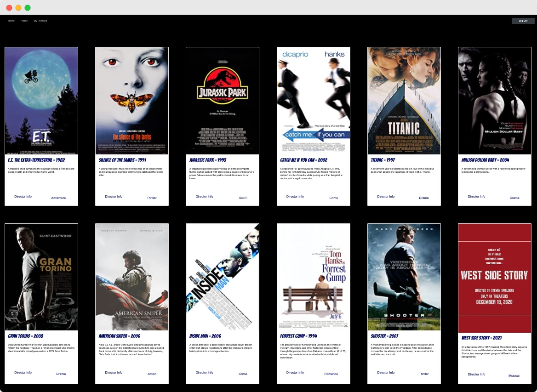Open Director Info for E.T. the Extra-Terrestrial
Screen dimensions: 537x392
tap(23, 197)
